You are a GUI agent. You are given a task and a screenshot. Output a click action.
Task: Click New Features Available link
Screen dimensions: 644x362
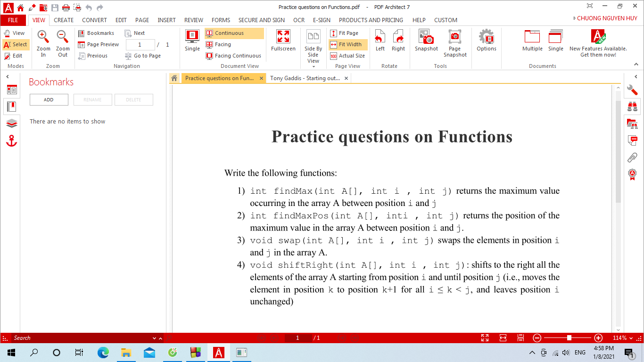tap(598, 48)
